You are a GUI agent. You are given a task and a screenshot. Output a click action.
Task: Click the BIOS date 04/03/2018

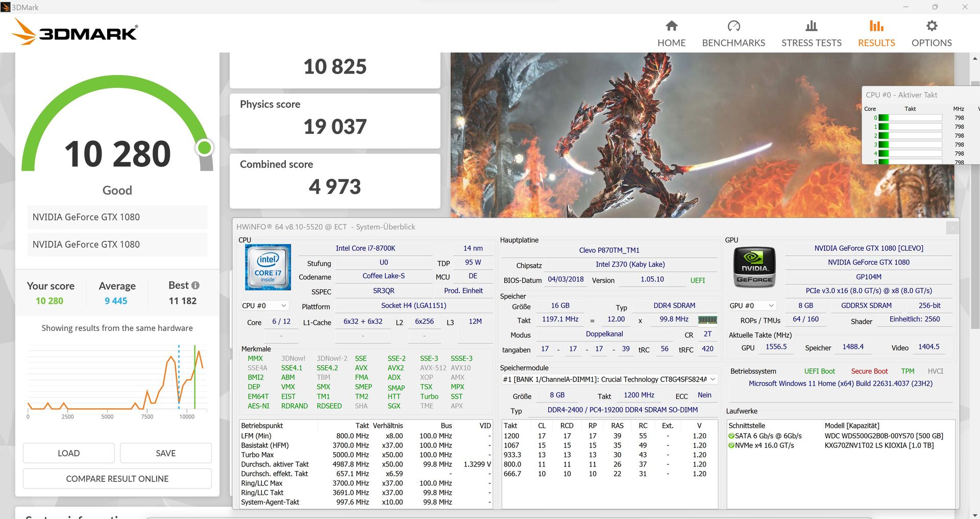point(566,279)
